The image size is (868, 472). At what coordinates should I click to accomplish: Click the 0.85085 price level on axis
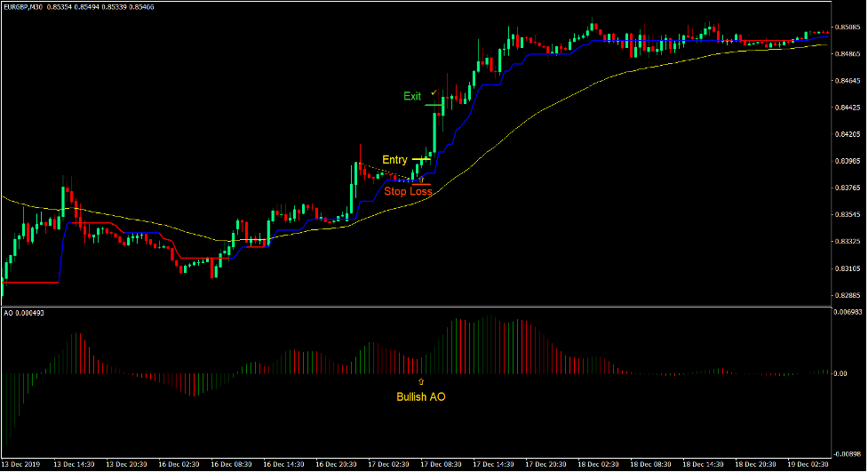point(849,27)
